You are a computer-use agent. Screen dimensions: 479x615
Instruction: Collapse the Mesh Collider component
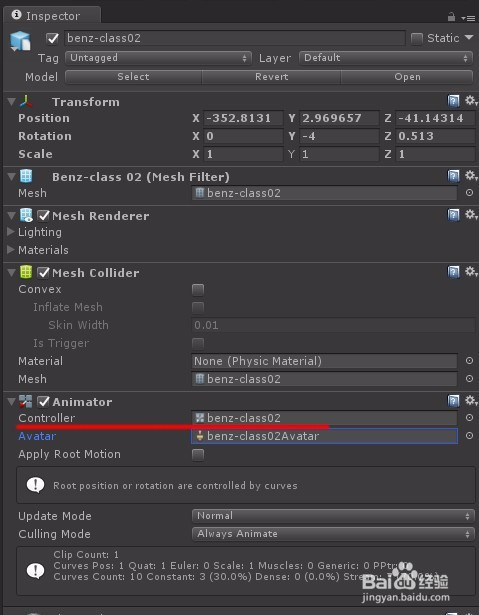pos(11,273)
